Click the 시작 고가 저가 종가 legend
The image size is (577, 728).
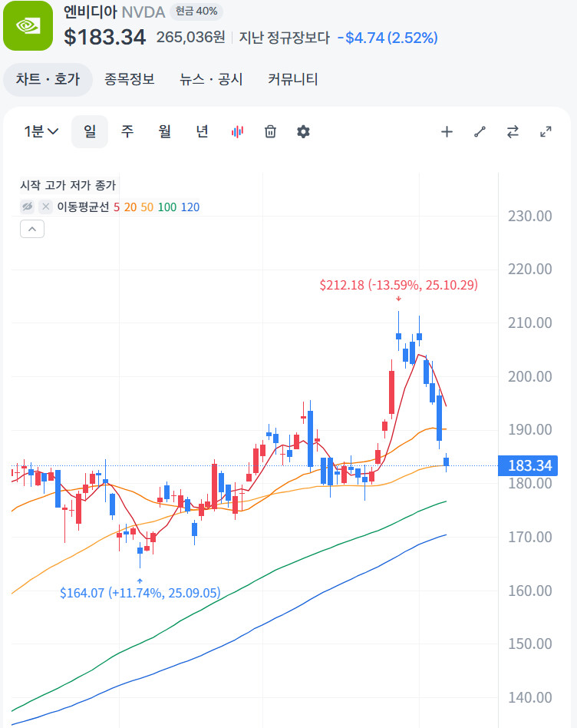[x=68, y=185]
